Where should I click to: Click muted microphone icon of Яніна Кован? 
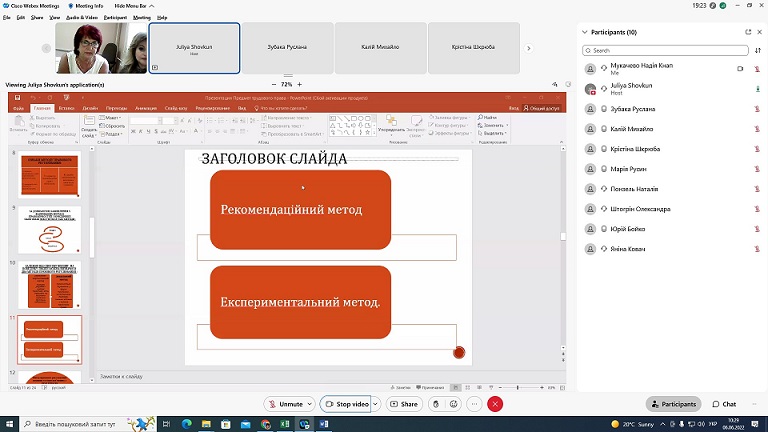pos(757,249)
